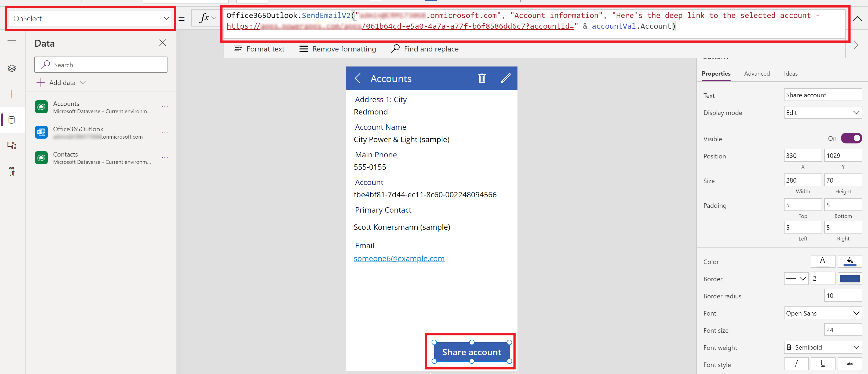Click the back arrow in Accounts header
Viewport: 868px width, 374px height.
358,79
